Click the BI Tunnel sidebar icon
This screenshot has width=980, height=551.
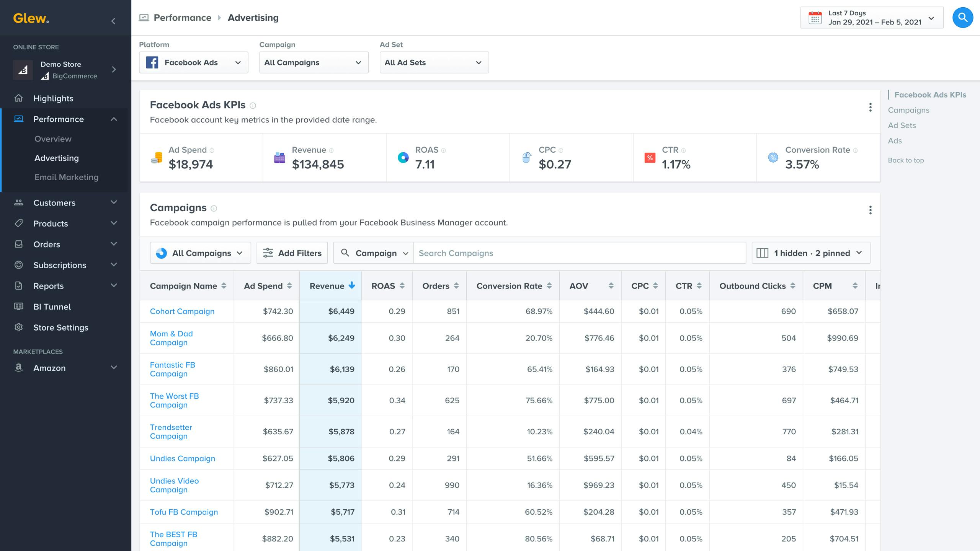18,306
